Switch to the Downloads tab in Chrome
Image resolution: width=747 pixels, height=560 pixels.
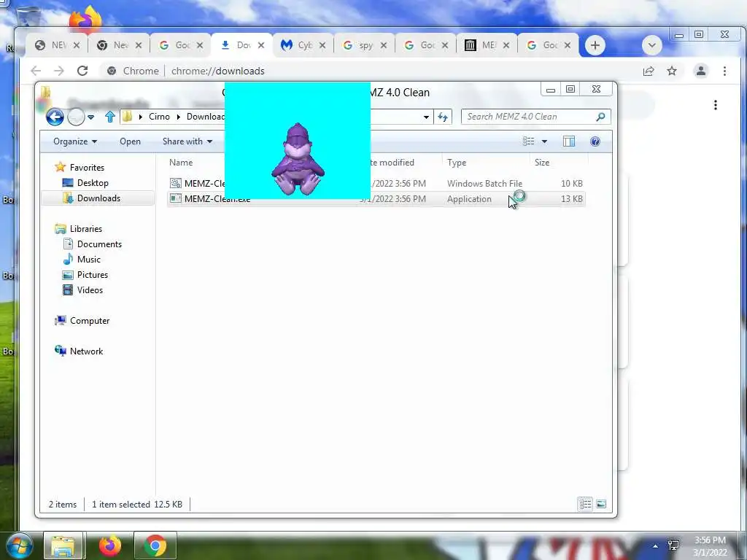(242, 45)
